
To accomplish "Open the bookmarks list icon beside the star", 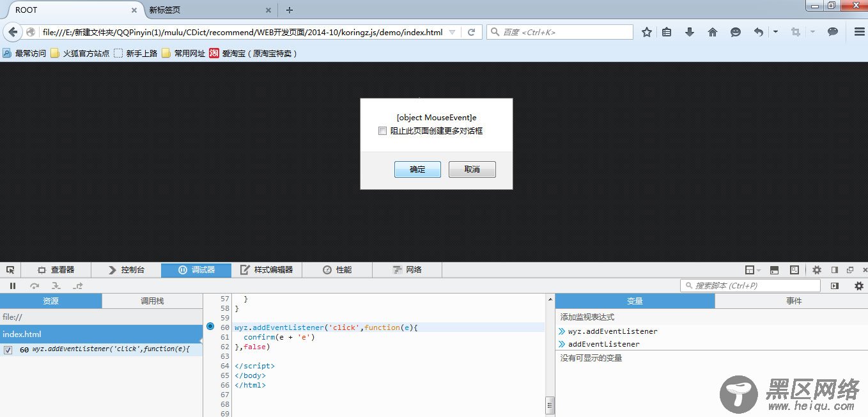I will click(x=667, y=32).
